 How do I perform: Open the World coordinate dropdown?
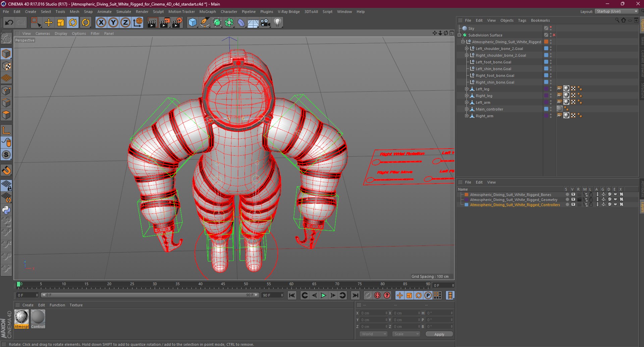[x=374, y=334]
